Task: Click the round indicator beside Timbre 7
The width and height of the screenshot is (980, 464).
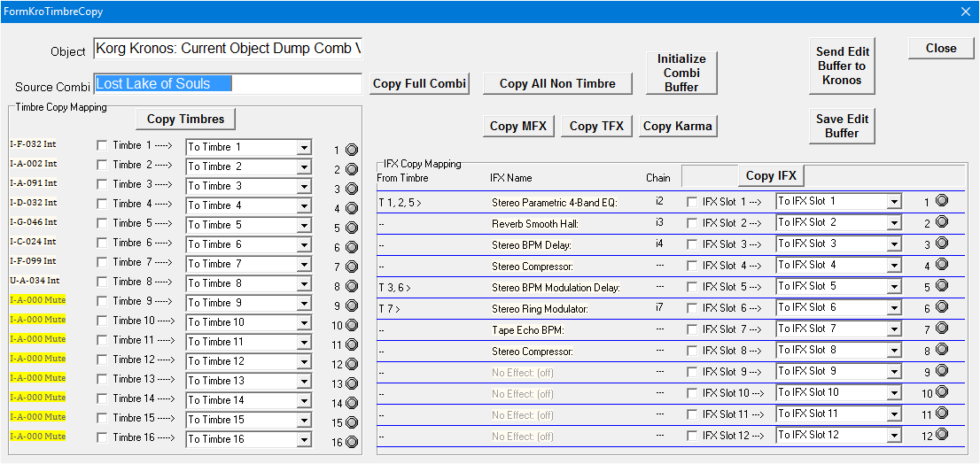Action: pyautogui.click(x=352, y=267)
